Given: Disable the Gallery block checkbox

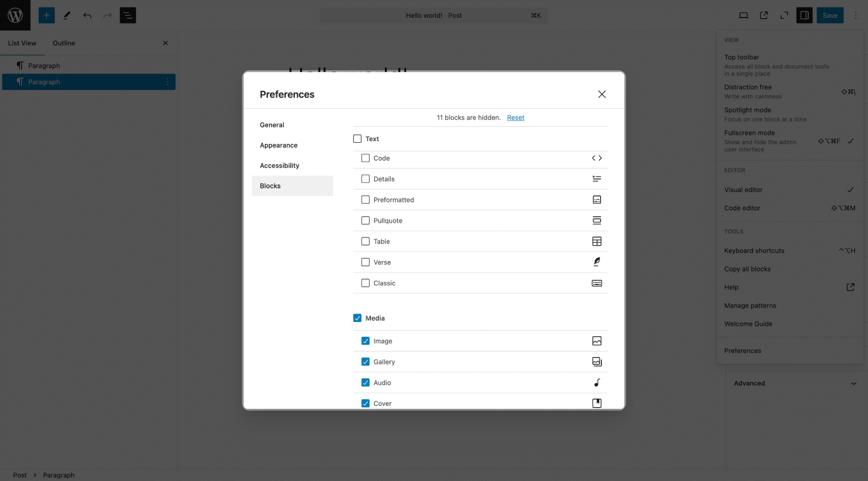Looking at the screenshot, I should (x=365, y=362).
